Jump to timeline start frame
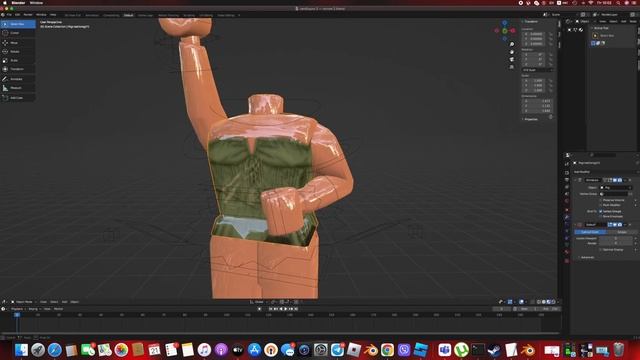This screenshot has height=360, width=640. tap(271, 309)
